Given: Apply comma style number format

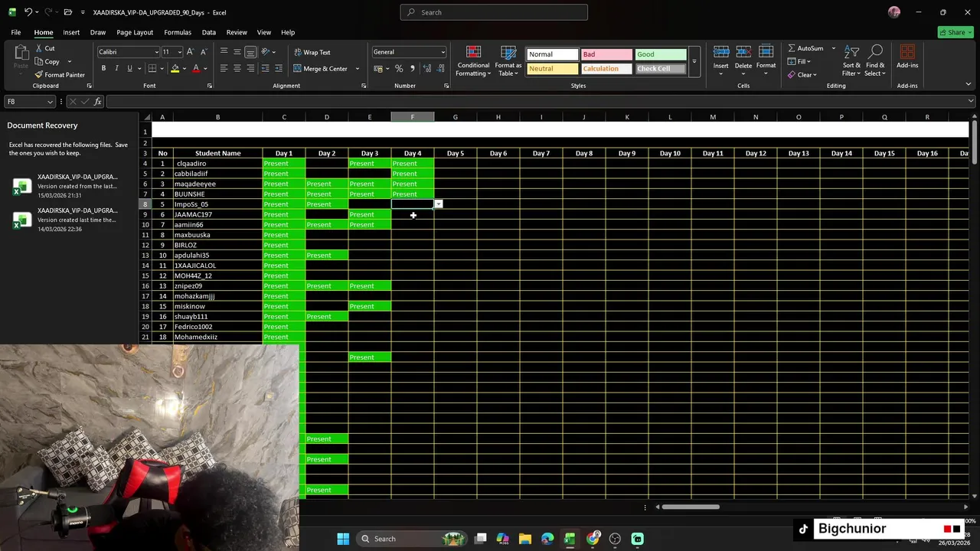Looking at the screenshot, I should click(413, 68).
